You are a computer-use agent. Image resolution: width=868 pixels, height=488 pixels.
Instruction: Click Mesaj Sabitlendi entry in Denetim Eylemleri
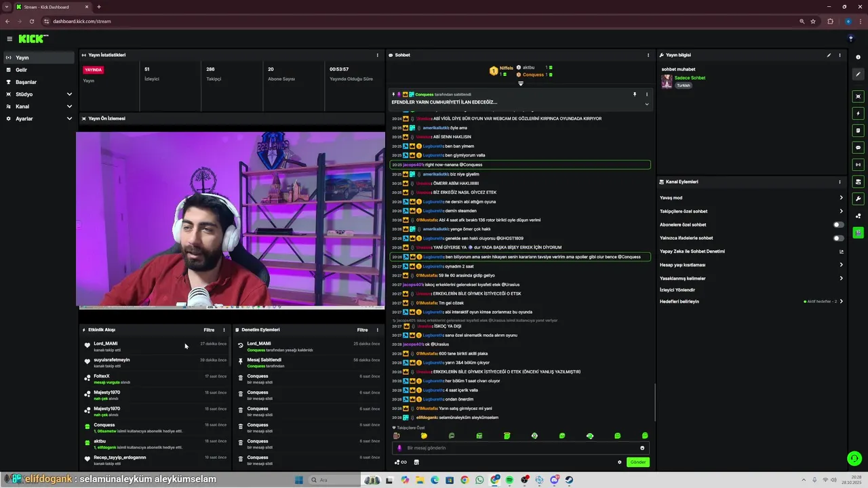[x=264, y=360]
